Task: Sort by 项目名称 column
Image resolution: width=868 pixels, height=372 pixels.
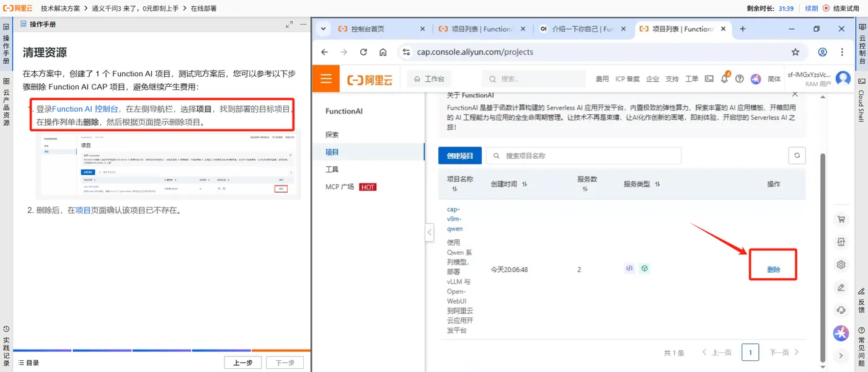Action: click(x=454, y=189)
